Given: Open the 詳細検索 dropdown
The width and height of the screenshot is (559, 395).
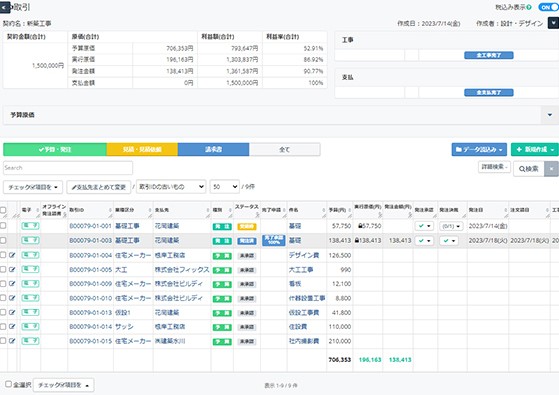Looking at the screenshot, I should coord(494,167).
